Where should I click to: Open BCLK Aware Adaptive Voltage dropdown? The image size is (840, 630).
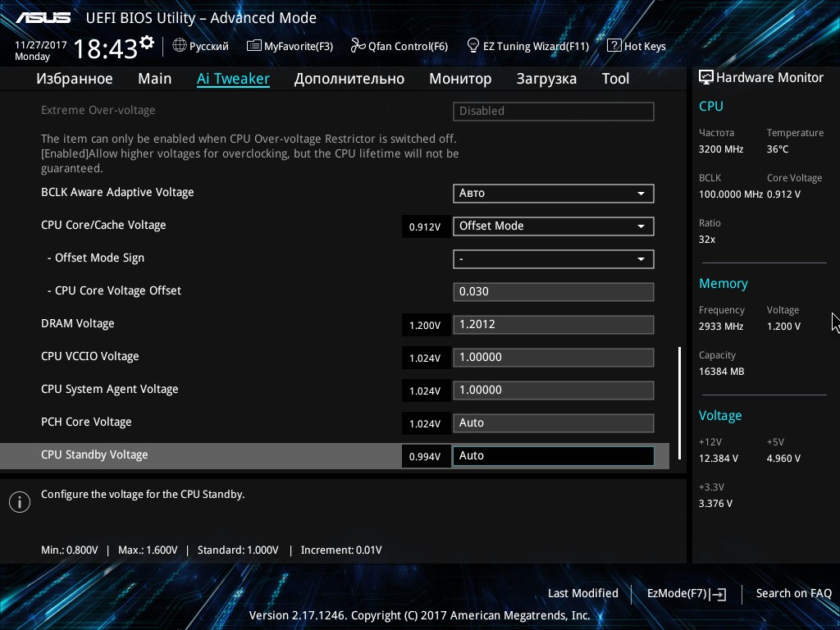(554, 194)
